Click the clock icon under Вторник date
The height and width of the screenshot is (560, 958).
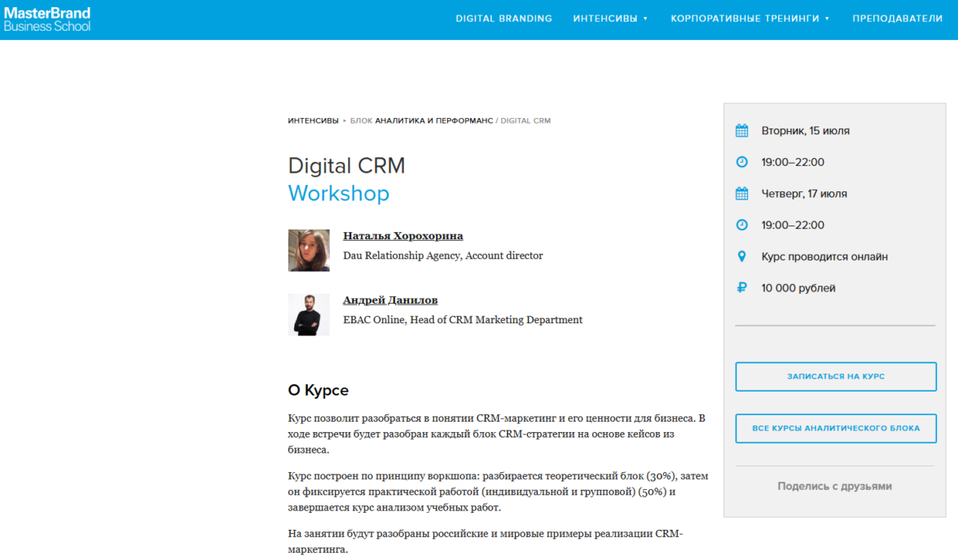tap(741, 162)
